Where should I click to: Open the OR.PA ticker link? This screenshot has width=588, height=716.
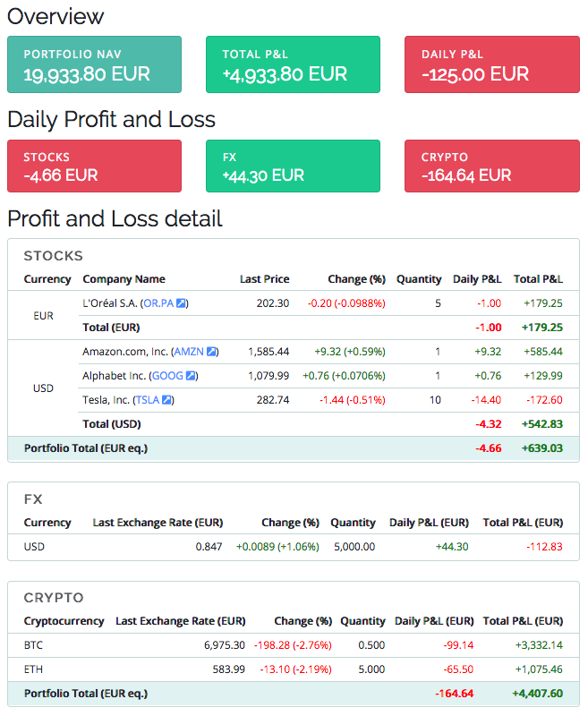(158, 303)
